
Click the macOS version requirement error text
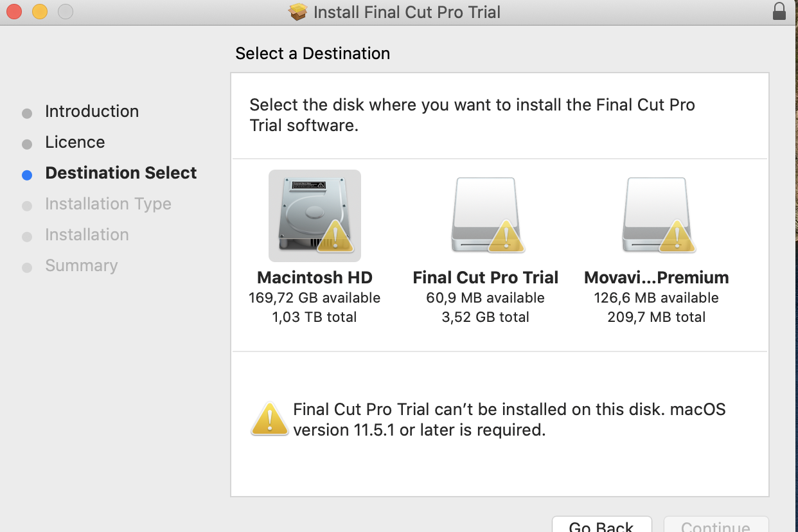click(509, 420)
